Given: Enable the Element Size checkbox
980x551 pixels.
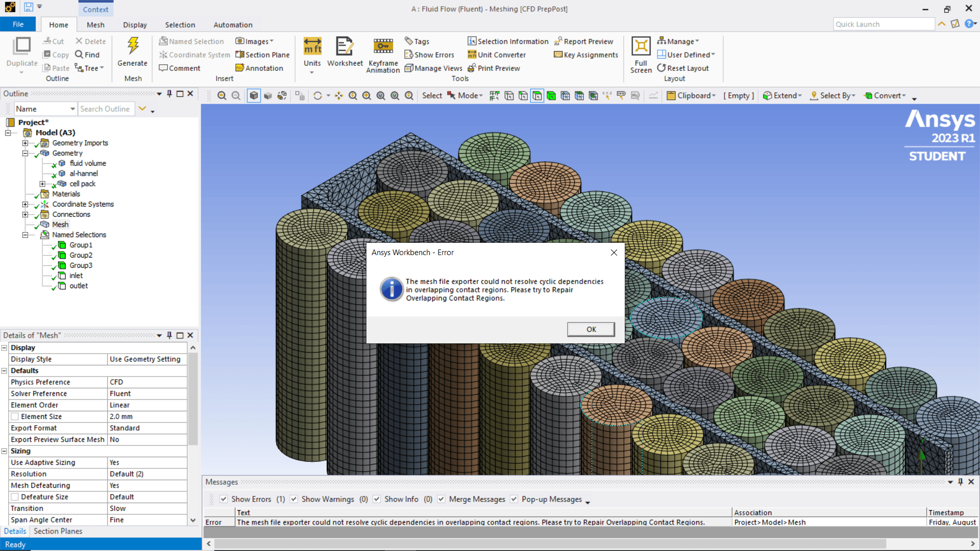Looking at the screenshot, I should (x=15, y=416).
